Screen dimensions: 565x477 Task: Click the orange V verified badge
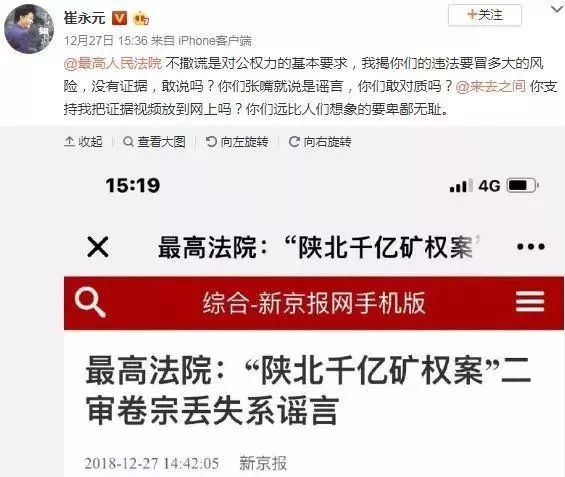tap(119, 18)
